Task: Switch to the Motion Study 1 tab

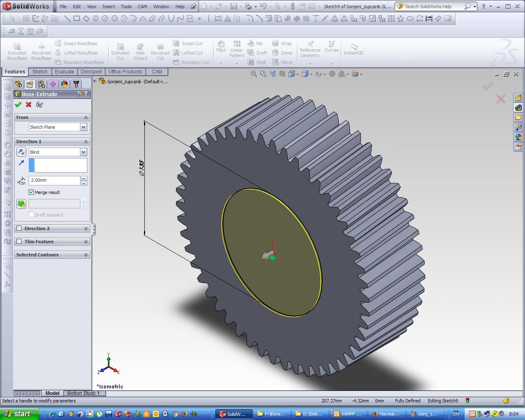Action: pyautogui.click(x=83, y=393)
